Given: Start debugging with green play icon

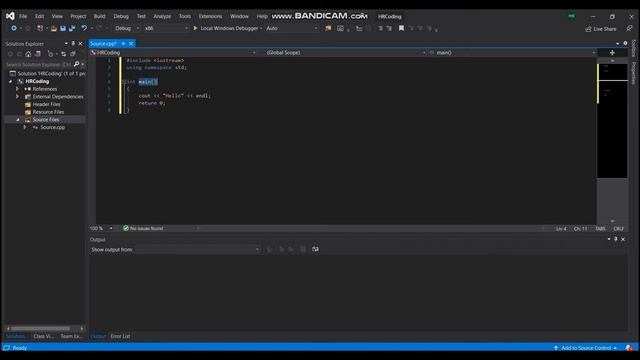Looking at the screenshot, I should click(x=195, y=28).
